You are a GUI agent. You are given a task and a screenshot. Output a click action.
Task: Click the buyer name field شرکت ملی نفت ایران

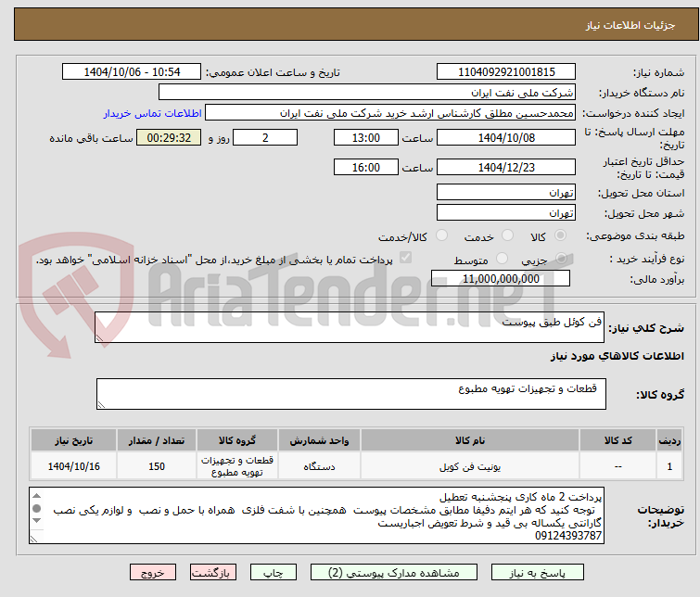point(367,93)
